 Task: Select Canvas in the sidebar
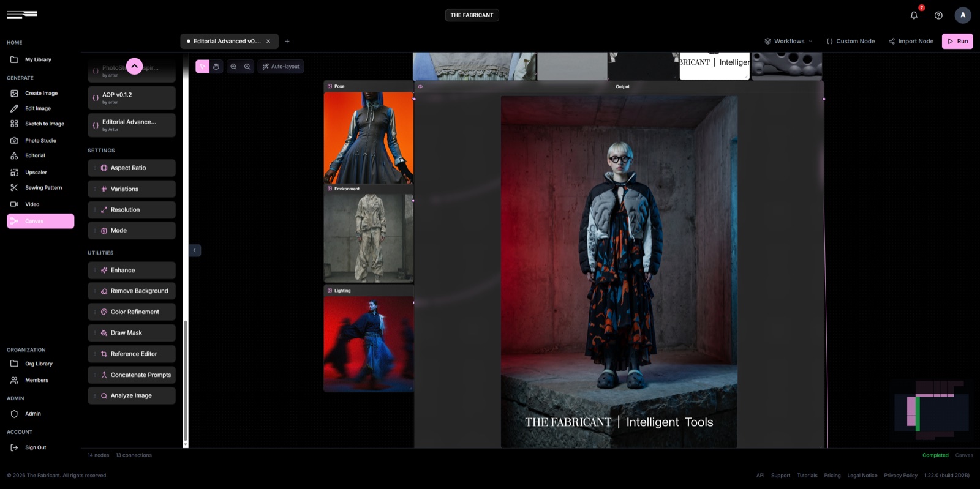40,221
